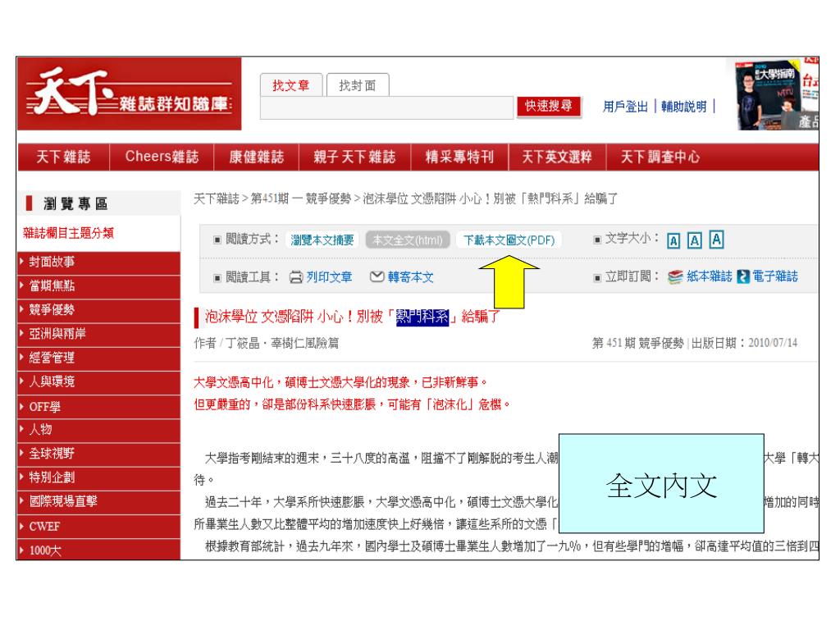Switch to the 找文章 search tab
This screenshot has width=840, height=630.
(x=291, y=85)
